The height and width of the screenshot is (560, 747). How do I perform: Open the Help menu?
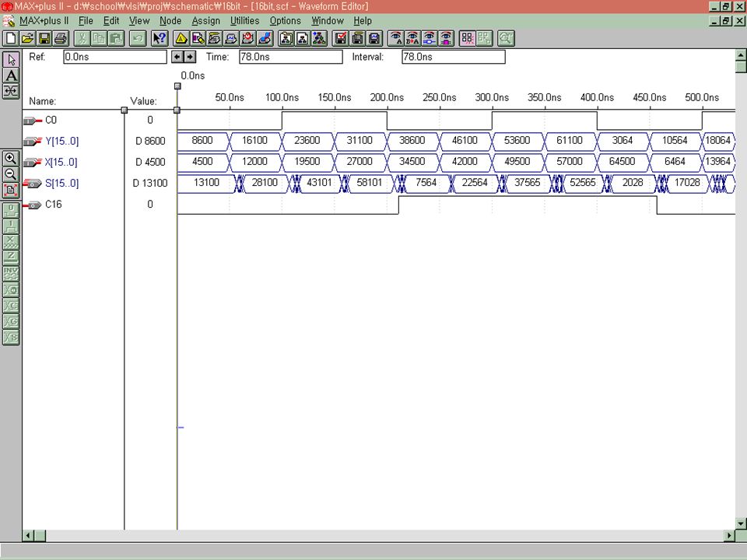coord(363,21)
